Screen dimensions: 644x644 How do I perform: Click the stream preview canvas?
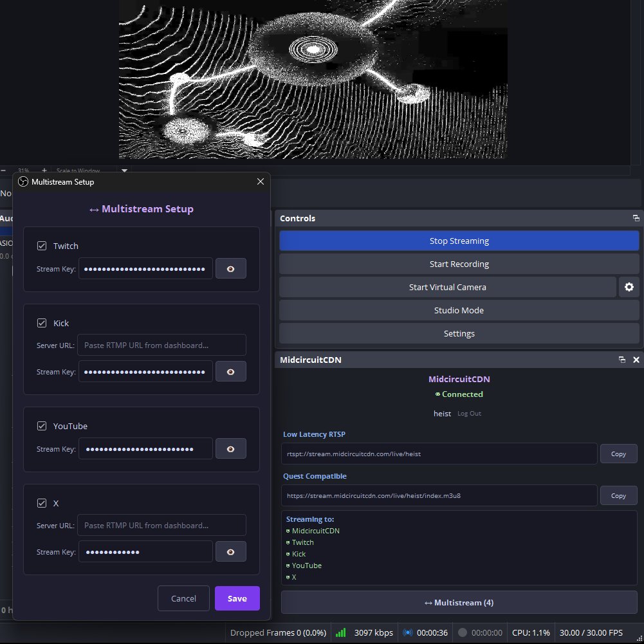[x=313, y=79]
